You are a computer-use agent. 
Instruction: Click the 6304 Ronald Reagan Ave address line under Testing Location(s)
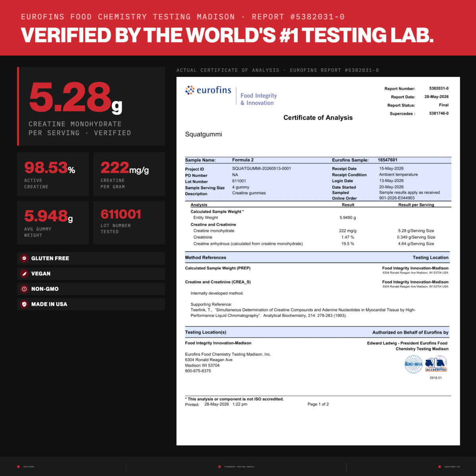click(x=209, y=360)
